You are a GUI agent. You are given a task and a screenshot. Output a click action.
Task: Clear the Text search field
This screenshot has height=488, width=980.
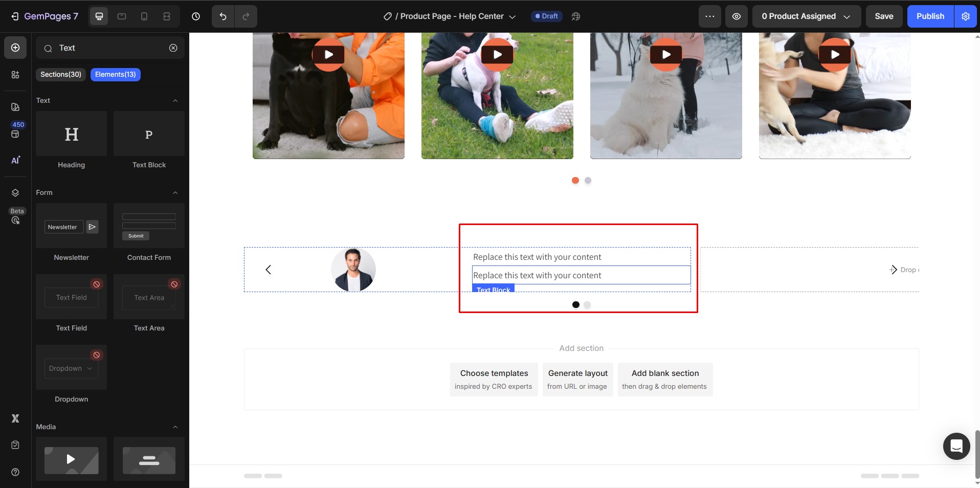pos(173,48)
